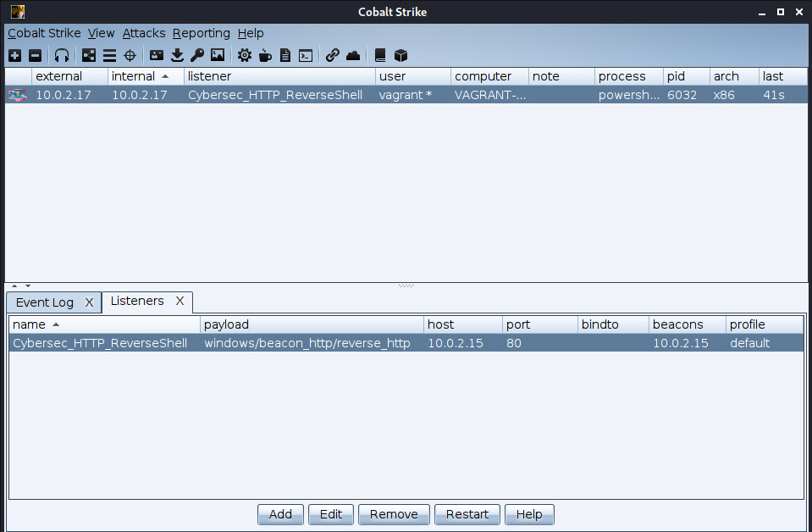Sort sessions by arch column header
Screen dimensions: 812x532
[734, 76]
